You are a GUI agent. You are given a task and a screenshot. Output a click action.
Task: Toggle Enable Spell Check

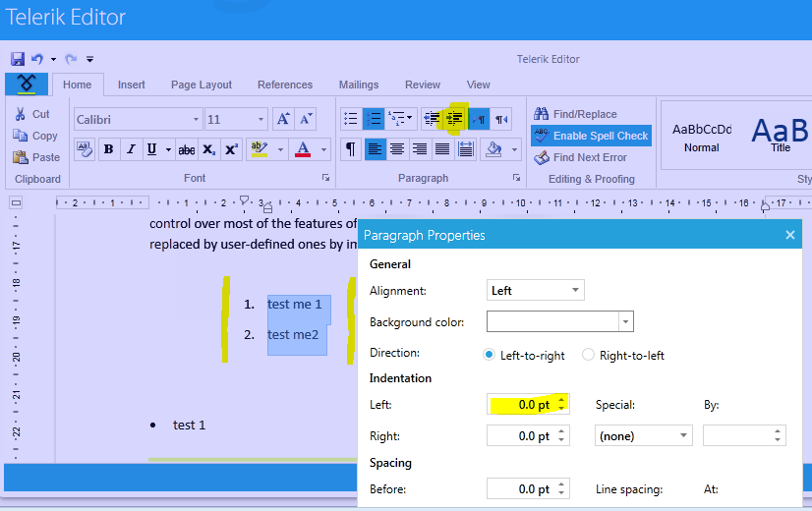click(x=591, y=136)
